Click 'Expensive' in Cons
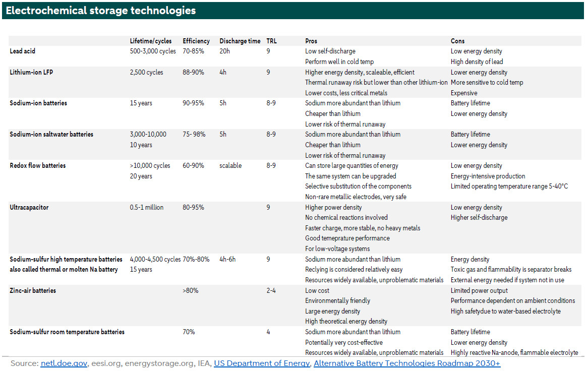The height and width of the screenshot is (371, 588). 464,93
